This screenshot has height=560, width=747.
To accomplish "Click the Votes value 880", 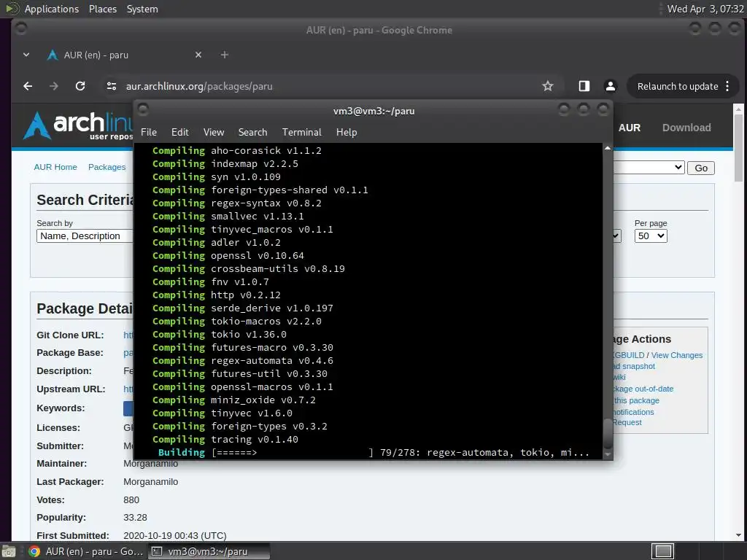I will tap(131, 500).
